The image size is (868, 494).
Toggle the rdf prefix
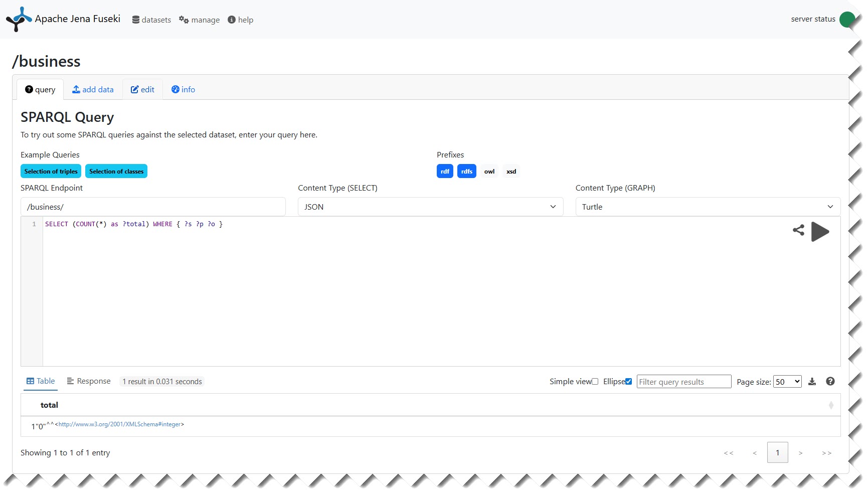[445, 172]
